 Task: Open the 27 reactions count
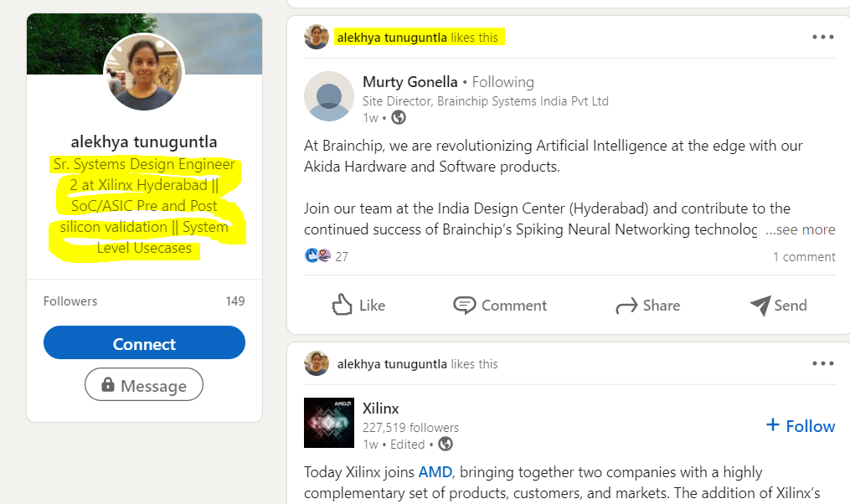[342, 256]
